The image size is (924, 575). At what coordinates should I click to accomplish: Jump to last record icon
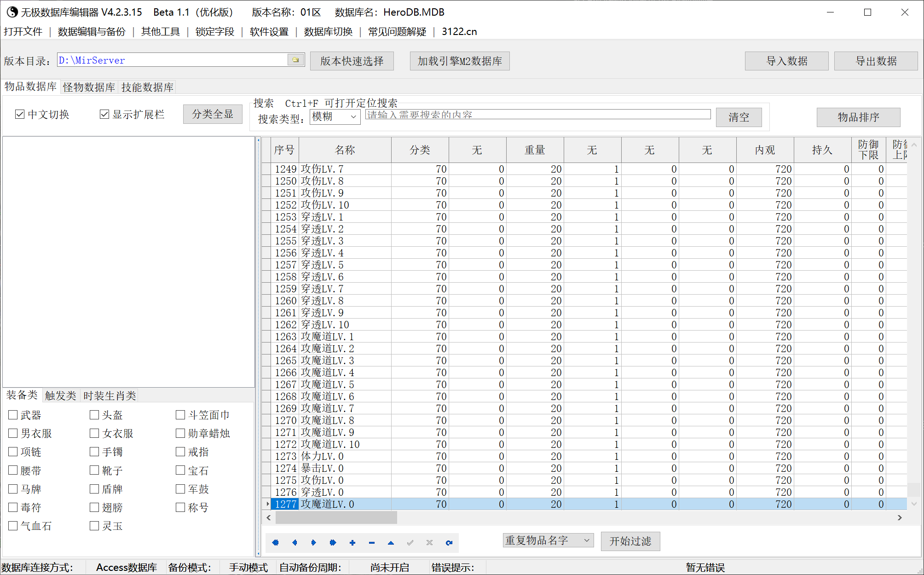click(333, 543)
